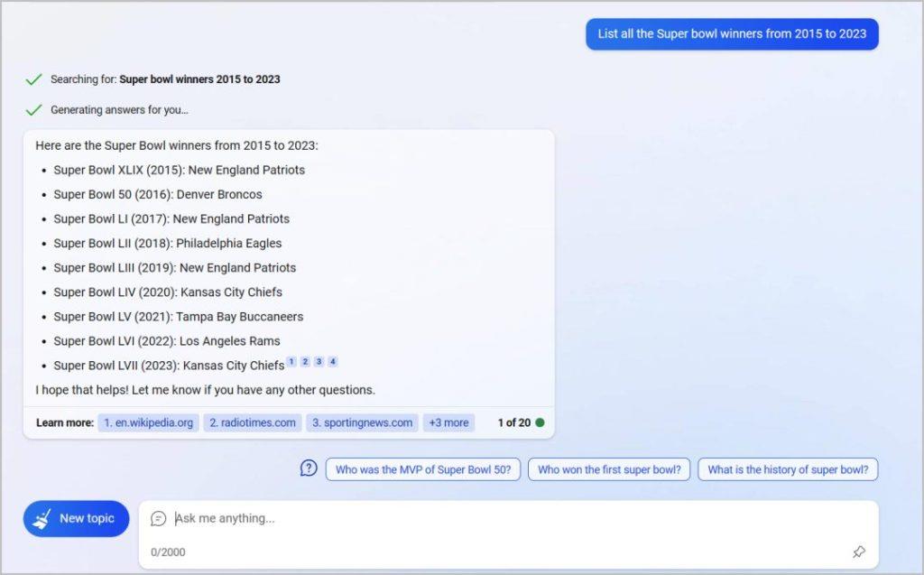Open citation 1 after Kansas City Chiefs
The image size is (924, 575).
tap(291, 361)
